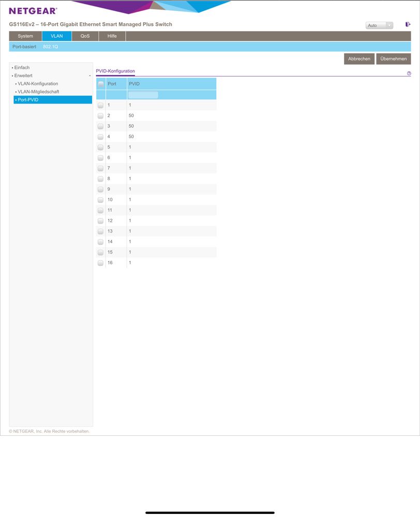Screen dimensions: 420x517
Task: Check the box for port 4
Action: coord(100,137)
